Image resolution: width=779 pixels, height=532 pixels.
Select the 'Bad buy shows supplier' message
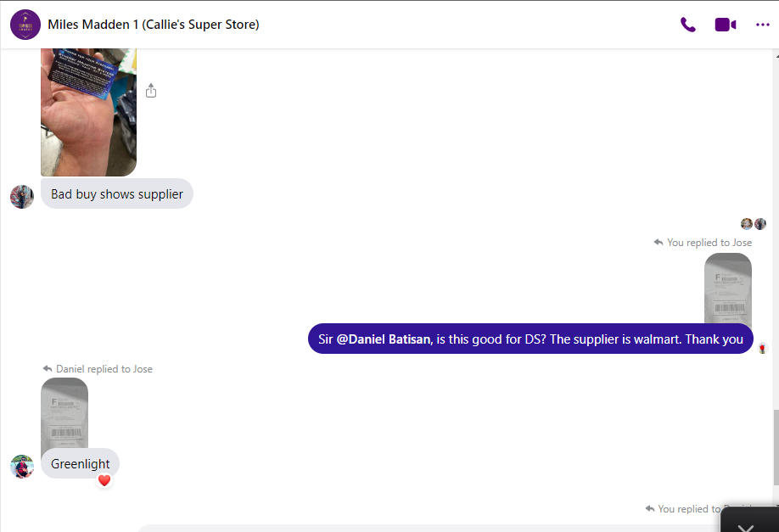tap(117, 193)
